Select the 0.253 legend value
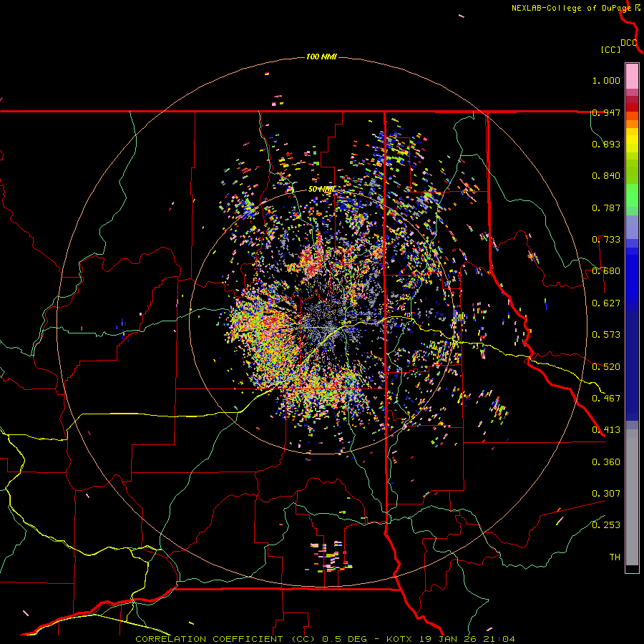The width and height of the screenshot is (644, 644). [606, 525]
